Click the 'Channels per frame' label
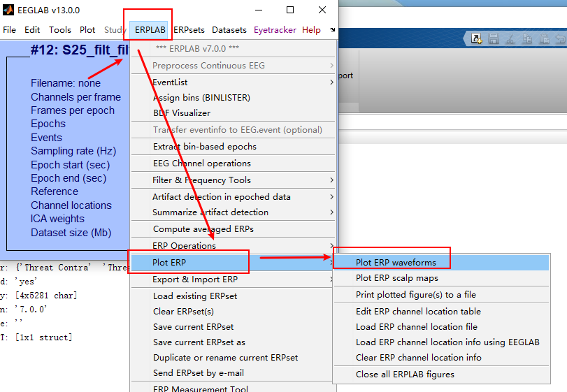The width and height of the screenshot is (567, 392). click(x=76, y=97)
